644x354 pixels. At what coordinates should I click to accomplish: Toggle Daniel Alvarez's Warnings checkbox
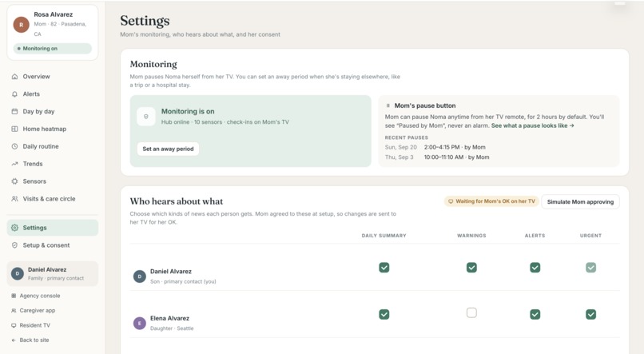471,268
